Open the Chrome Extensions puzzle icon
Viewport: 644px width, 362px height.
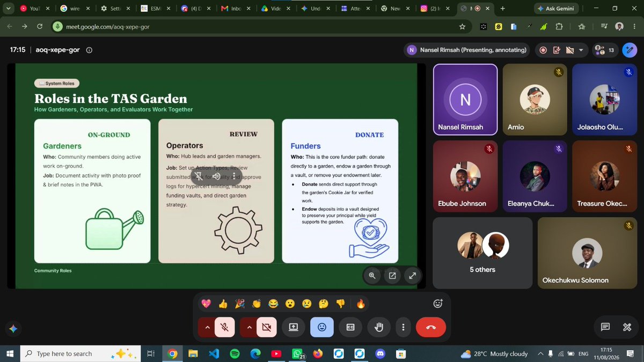pyautogui.click(x=559, y=26)
